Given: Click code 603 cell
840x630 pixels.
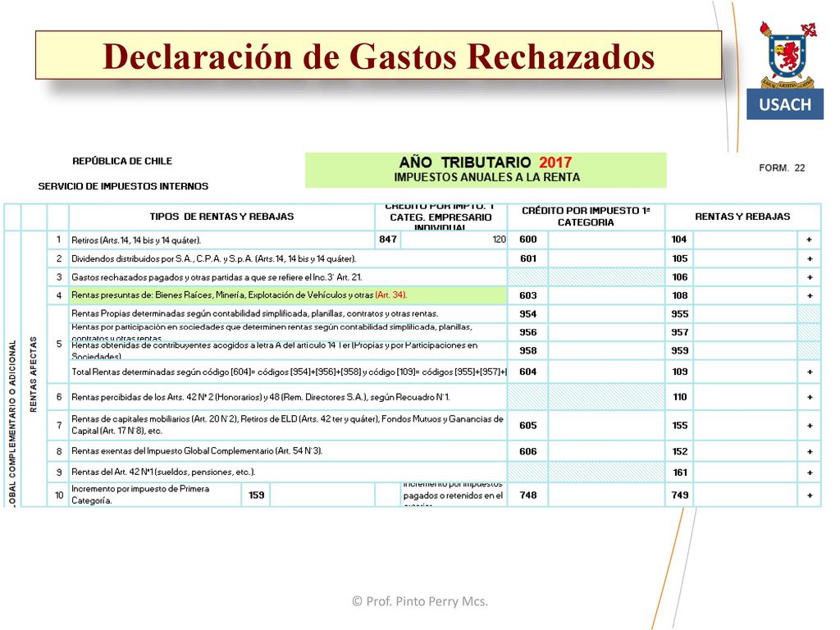Looking at the screenshot, I should pos(527,295).
